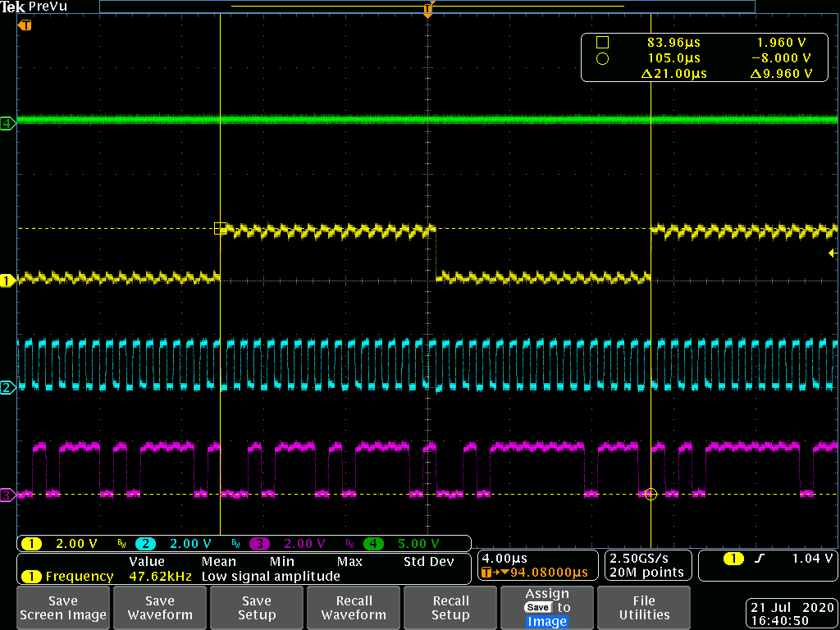
Task: Click the square cursor symbol in readout box
Action: click(x=602, y=43)
